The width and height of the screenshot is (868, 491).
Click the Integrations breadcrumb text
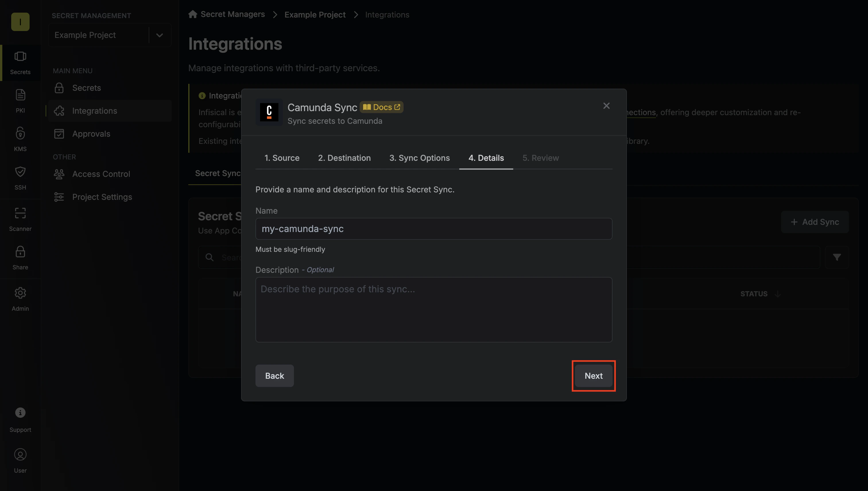point(387,15)
